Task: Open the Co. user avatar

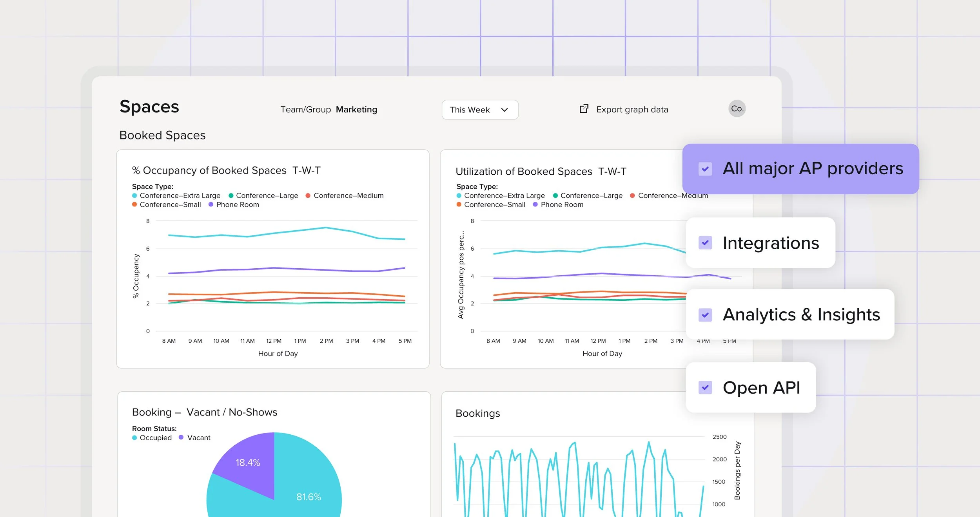Action: tap(737, 108)
